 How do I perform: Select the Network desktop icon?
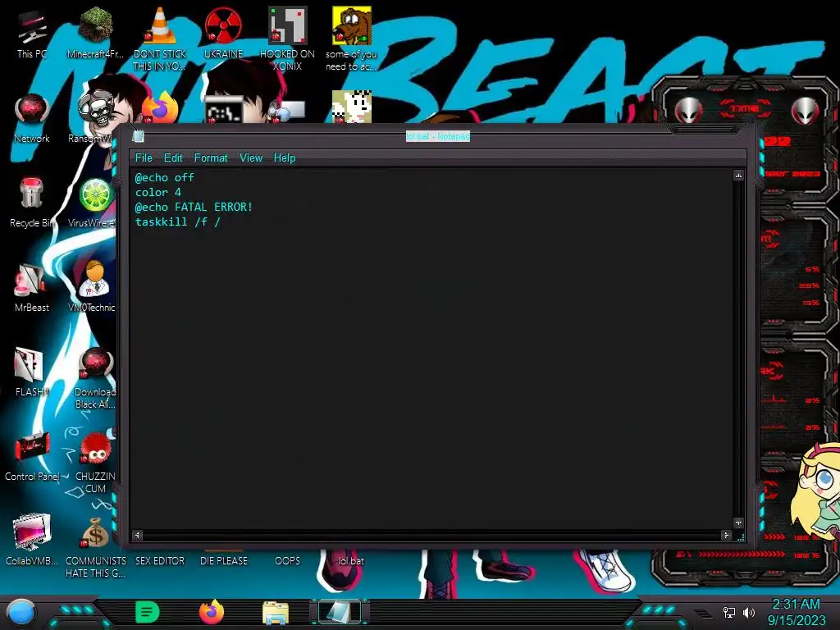tap(32, 118)
